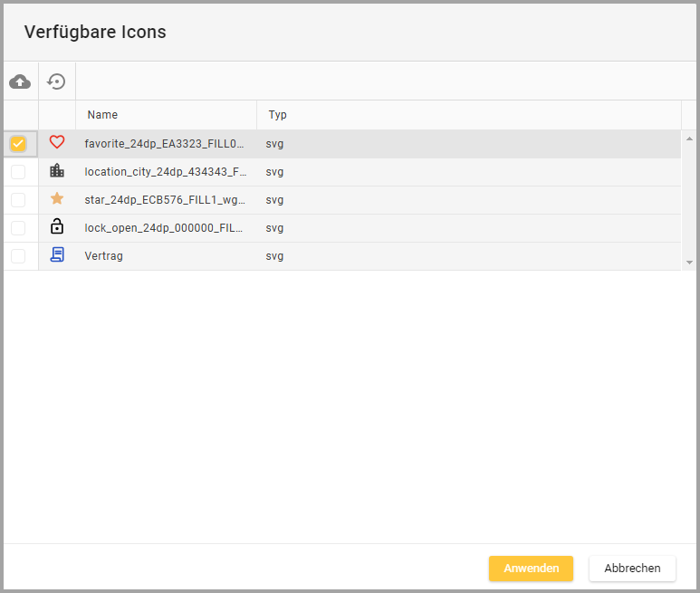Uncheck the favorite_24dp row checkbox
700x593 pixels.
tap(18, 143)
